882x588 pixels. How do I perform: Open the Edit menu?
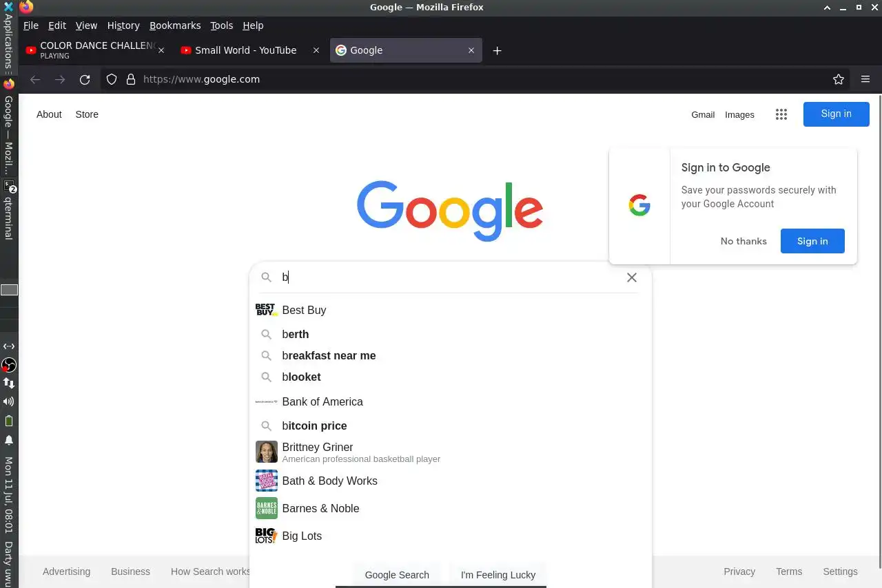(x=57, y=25)
